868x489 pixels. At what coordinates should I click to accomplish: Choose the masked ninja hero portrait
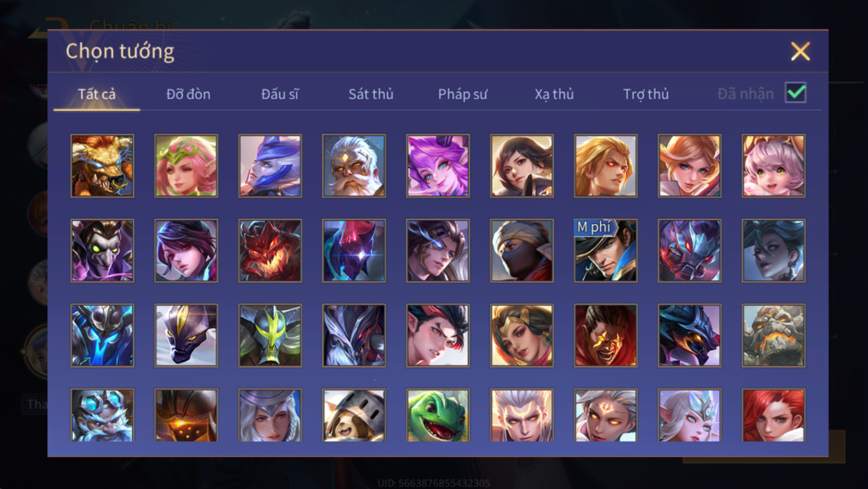[521, 251]
